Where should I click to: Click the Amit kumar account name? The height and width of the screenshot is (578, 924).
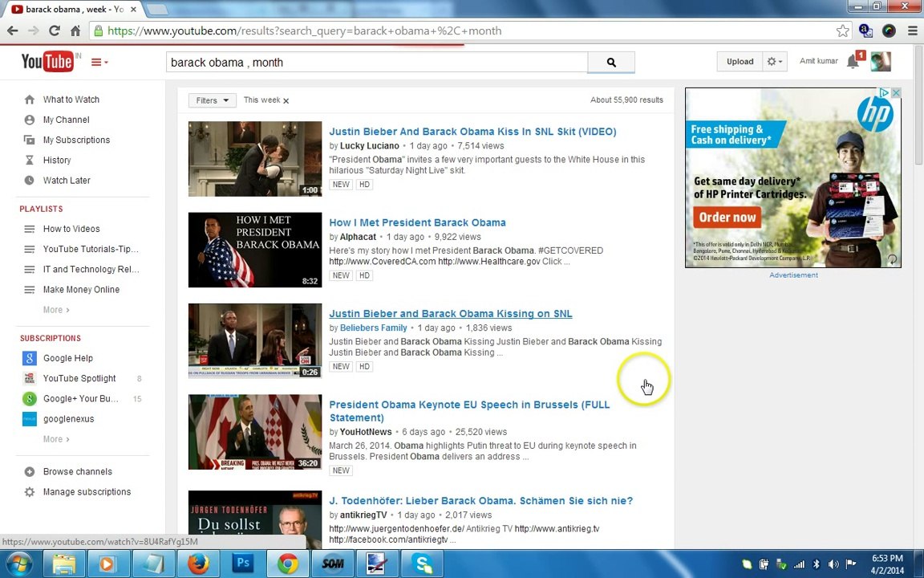[818, 61]
